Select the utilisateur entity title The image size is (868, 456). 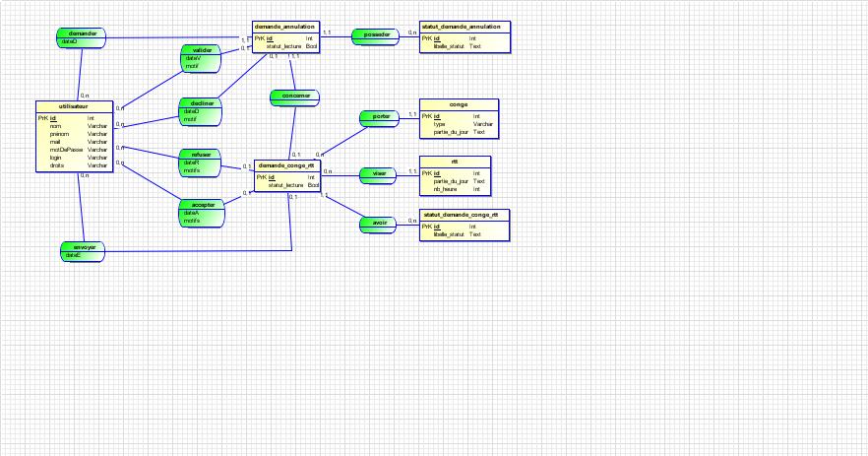(74, 106)
